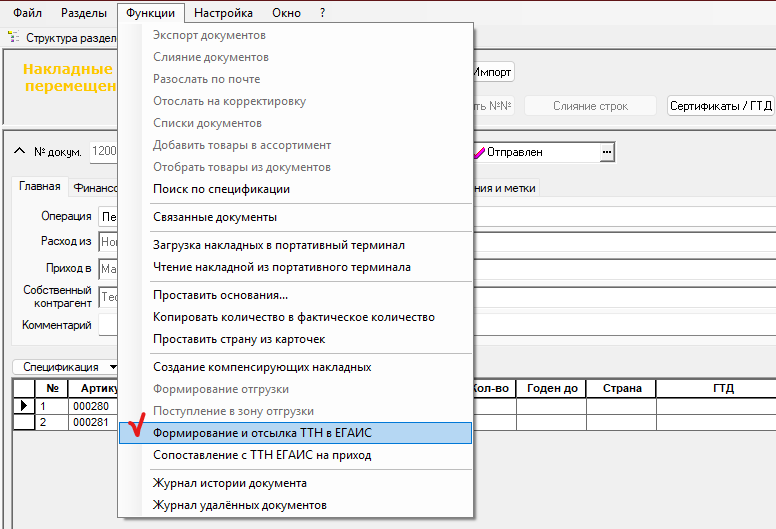Click the № докум. input field
Image resolution: width=776 pixels, height=529 pixels.
click(104, 151)
